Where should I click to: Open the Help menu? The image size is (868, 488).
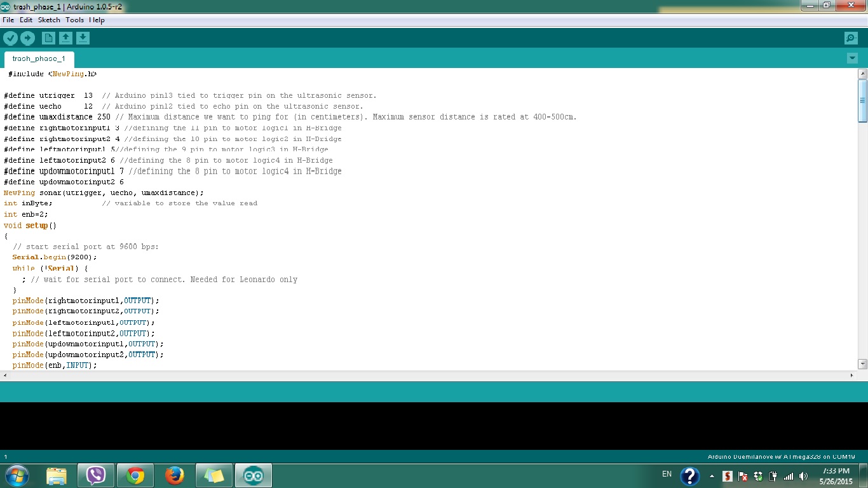click(x=97, y=20)
